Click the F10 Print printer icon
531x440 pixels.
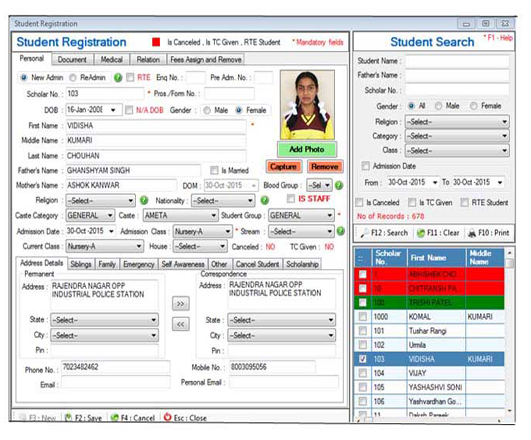coord(472,233)
